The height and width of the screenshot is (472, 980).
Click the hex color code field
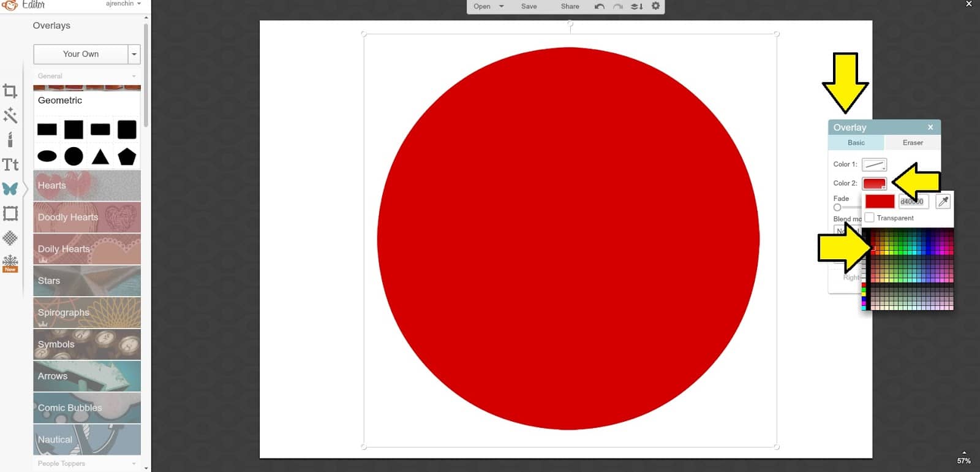pyautogui.click(x=913, y=201)
